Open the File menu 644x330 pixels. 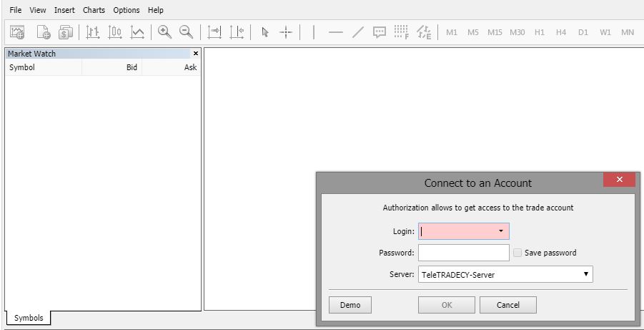pos(16,10)
